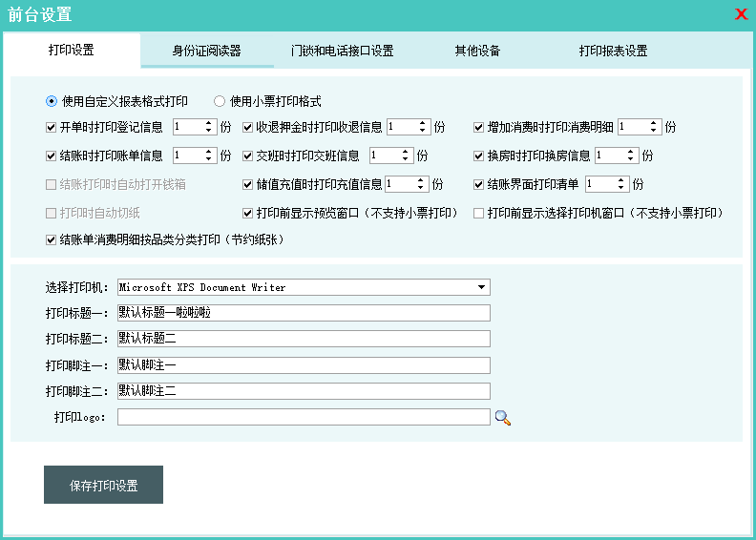
Task: Toggle 打印前显示预览窗口 checkbox
Action: point(248,213)
